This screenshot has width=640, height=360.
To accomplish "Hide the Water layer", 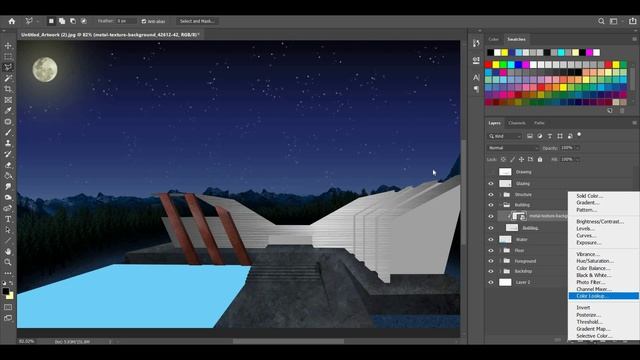I will click(x=491, y=240).
